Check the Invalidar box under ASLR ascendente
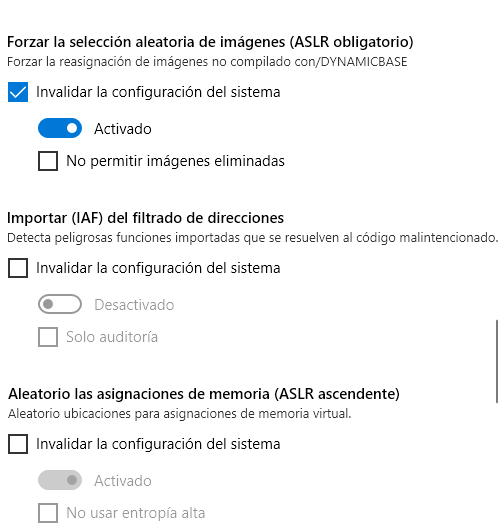The height and width of the screenshot is (528, 500). click(x=18, y=444)
